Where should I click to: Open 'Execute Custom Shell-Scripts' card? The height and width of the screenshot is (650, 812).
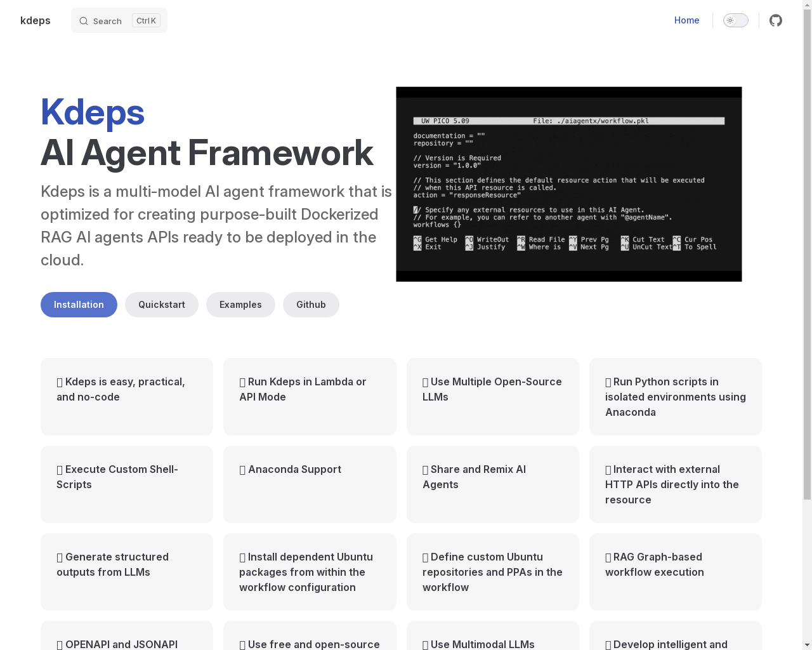(x=127, y=484)
